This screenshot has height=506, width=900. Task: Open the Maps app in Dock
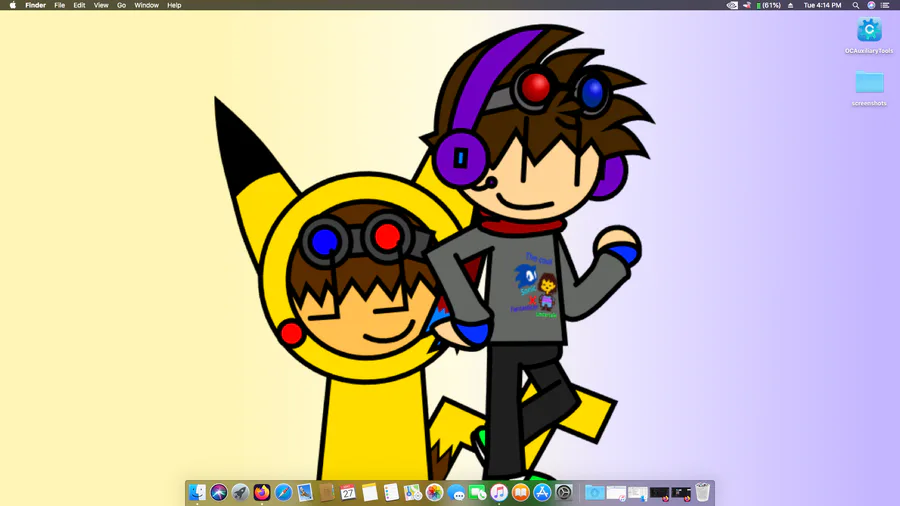click(413, 492)
